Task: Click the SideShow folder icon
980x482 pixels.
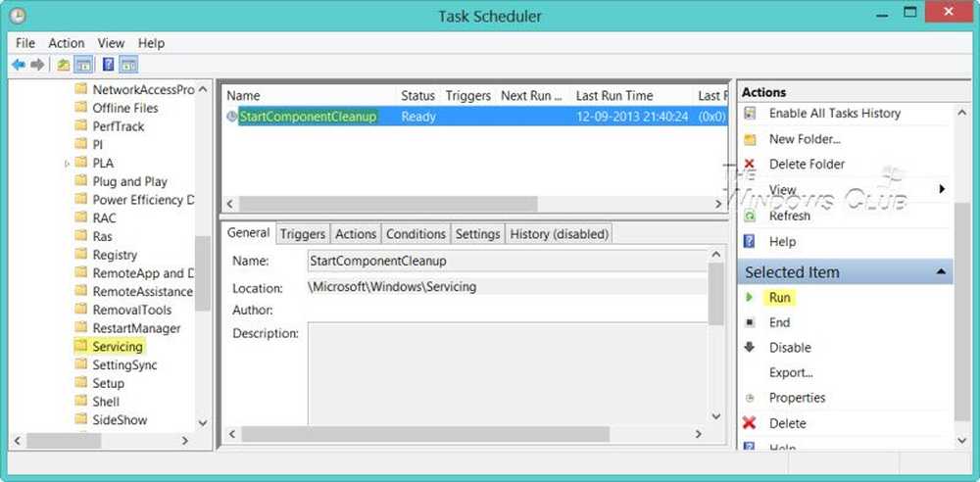Action: tap(80, 419)
